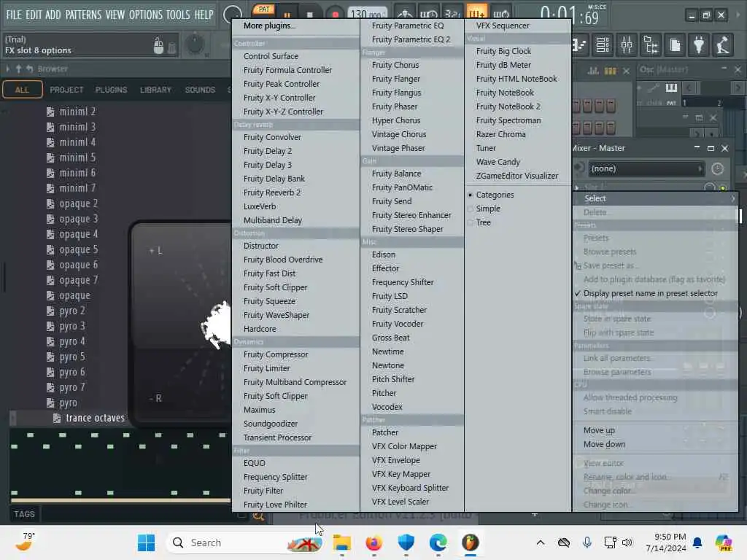
Task: Open the plugin picker plug icon
Action: click(699, 45)
